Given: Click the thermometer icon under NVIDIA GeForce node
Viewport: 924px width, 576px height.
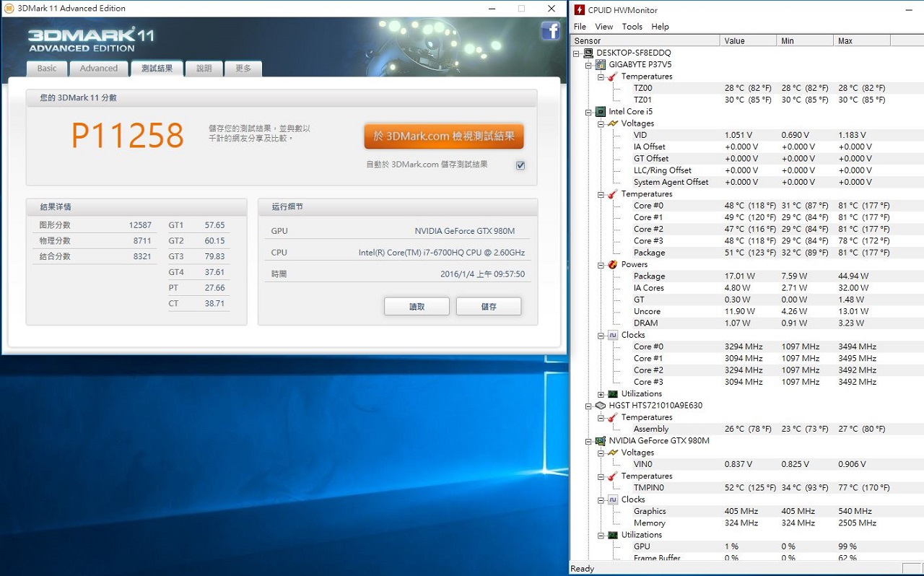Looking at the screenshot, I should [612, 476].
